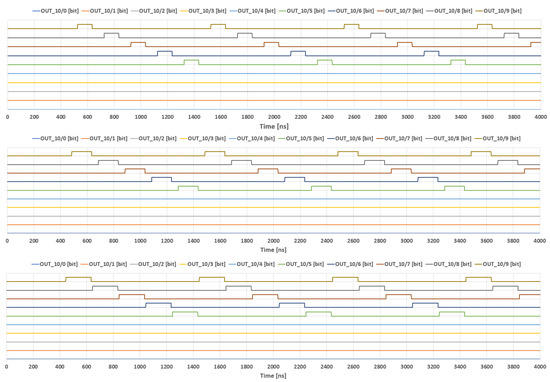
Task: Pick OUT_10/6 legend entry in bottom chart
Action: 350,264
